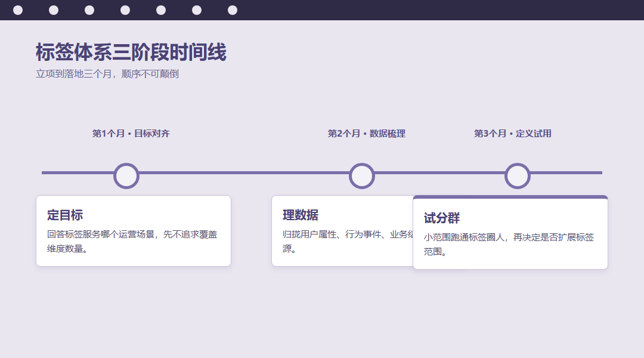Open the 试分群 card heading
The height and width of the screenshot is (358, 644).
(441, 218)
